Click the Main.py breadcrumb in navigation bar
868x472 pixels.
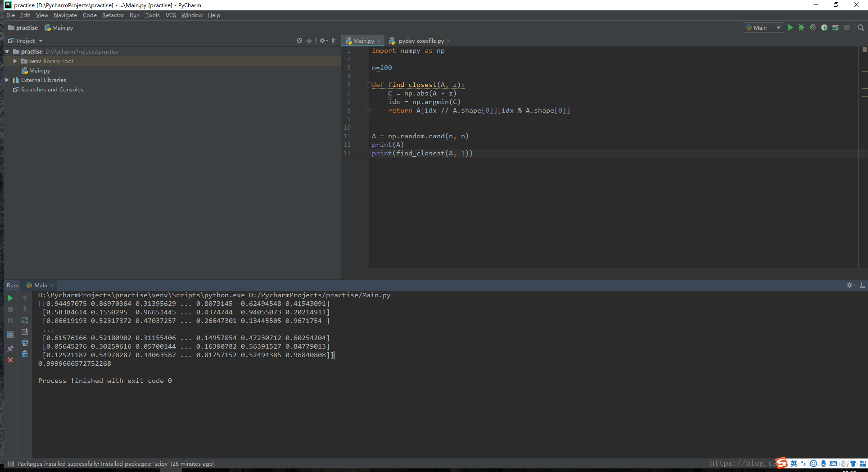pos(59,28)
